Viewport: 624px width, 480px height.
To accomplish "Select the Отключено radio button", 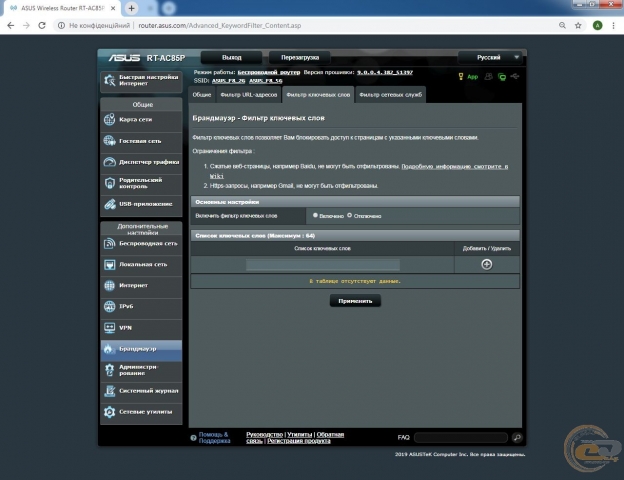I will click(x=350, y=215).
